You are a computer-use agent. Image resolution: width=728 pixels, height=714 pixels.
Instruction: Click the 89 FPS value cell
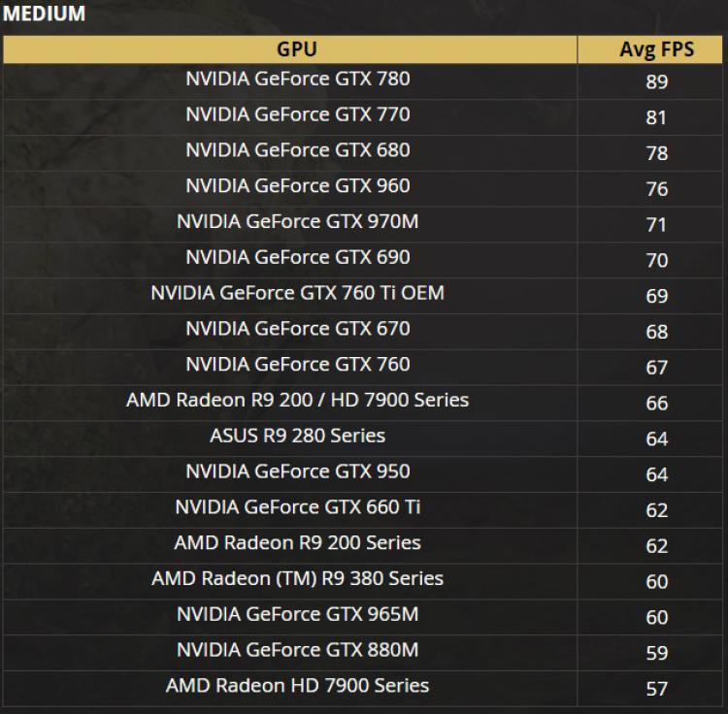click(x=656, y=81)
